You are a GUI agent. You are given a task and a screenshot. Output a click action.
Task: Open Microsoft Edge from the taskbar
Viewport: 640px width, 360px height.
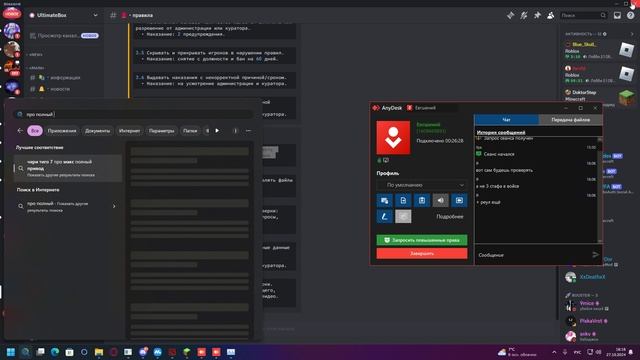point(55,352)
